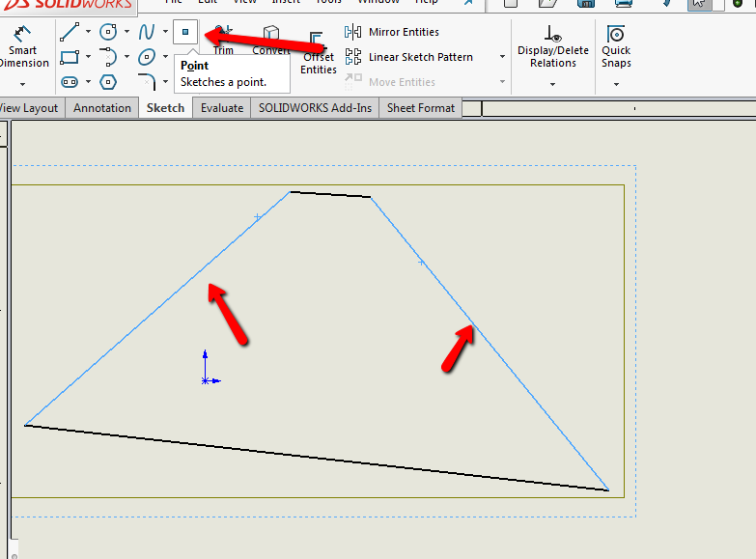
Task: Open the SOLIDWORKS Add-Ins tab
Action: pyautogui.click(x=315, y=107)
